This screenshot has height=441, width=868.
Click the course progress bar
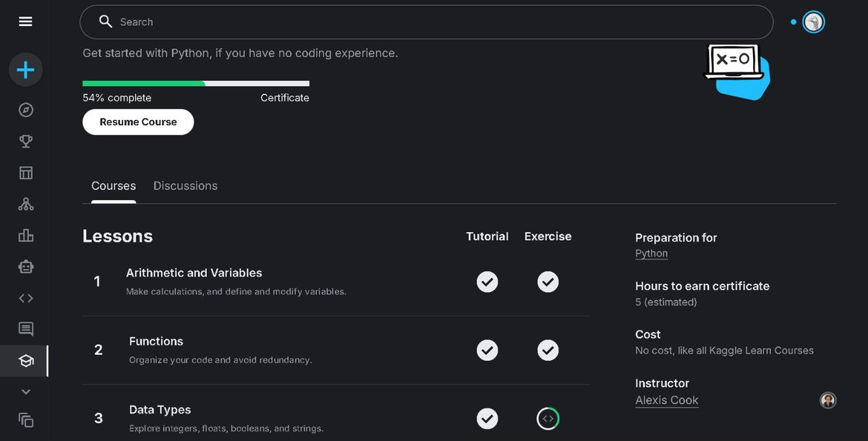click(196, 84)
